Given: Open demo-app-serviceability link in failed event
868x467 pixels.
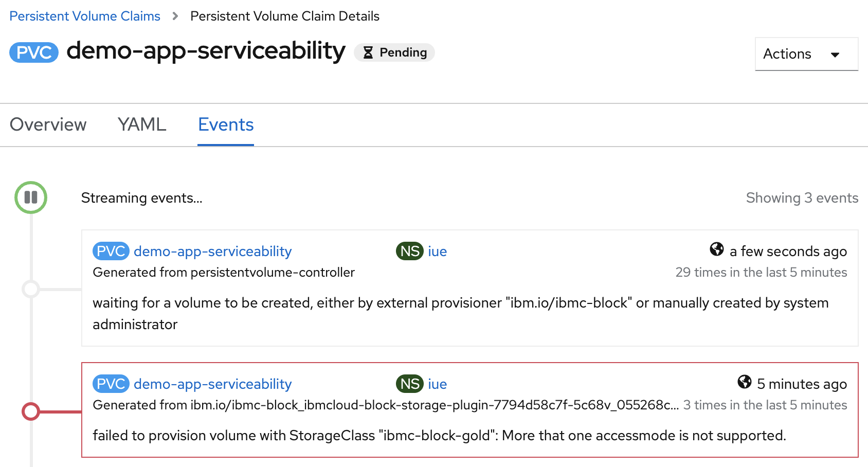Looking at the screenshot, I should (212, 384).
